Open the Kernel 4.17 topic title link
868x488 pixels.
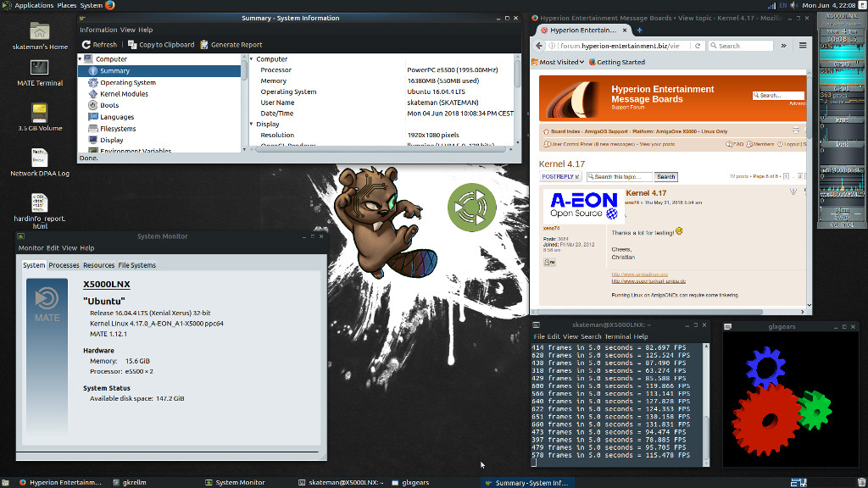point(562,164)
